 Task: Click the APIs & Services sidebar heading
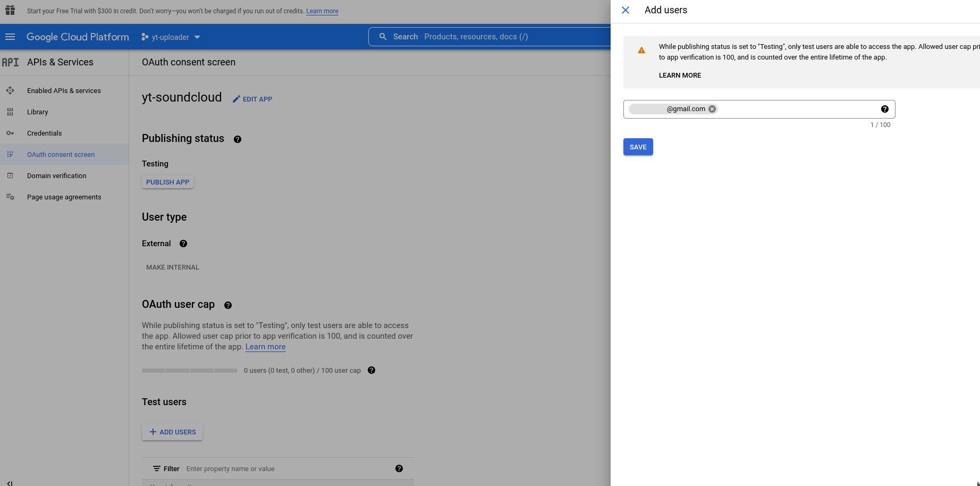click(x=60, y=62)
